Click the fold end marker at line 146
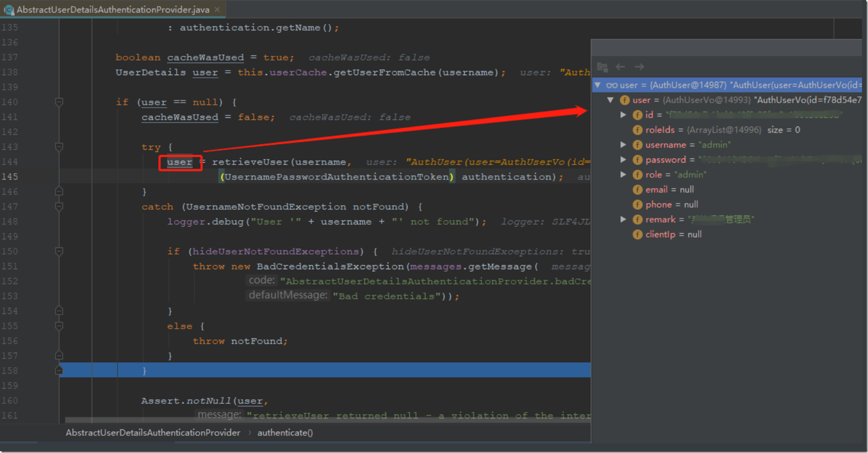Image resolution: width=868 pixels, height=453 pixels. 59,191
